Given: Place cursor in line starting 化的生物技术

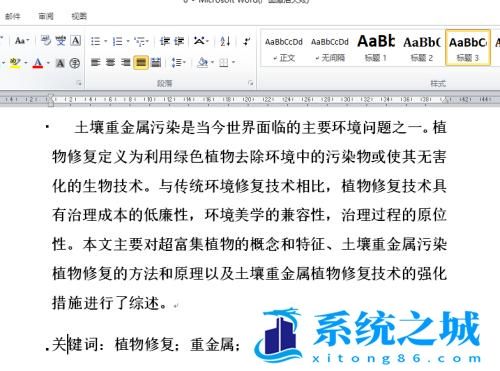Looking at the screenshot, I should click(x=249, y=186).
